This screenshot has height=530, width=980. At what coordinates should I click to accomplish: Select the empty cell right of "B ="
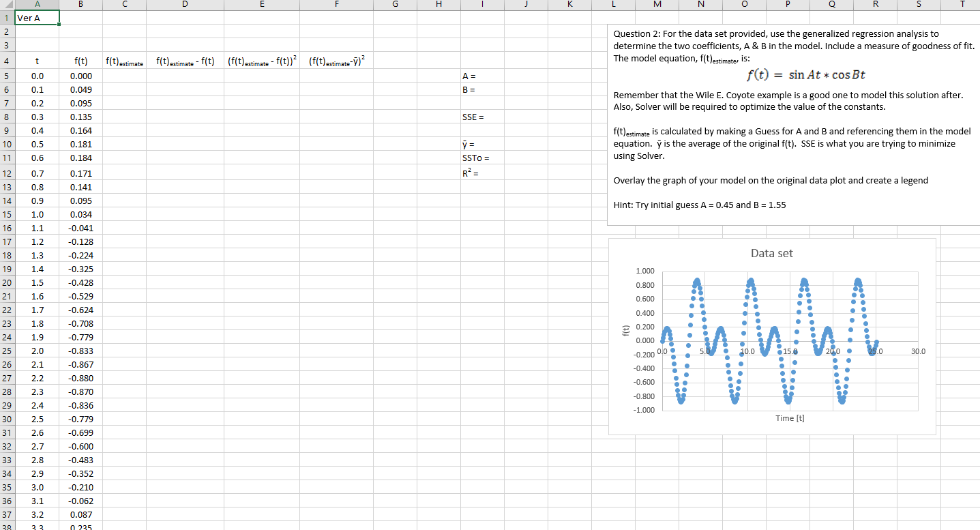point(526,89)
